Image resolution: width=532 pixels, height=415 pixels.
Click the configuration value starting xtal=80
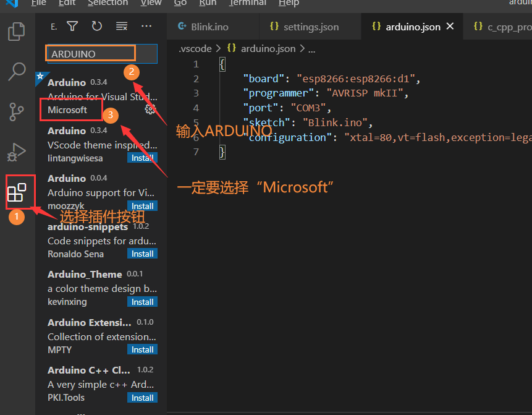coord(438,137)
